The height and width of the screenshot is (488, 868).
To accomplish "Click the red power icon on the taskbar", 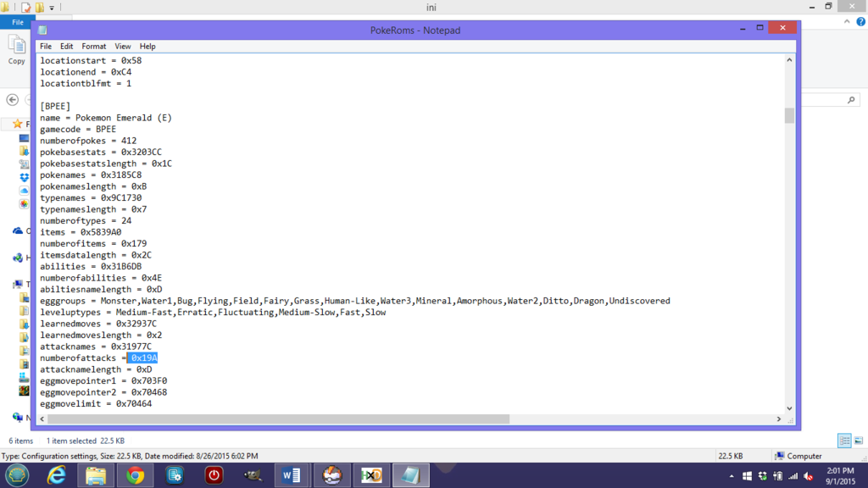I will [214, 475].
